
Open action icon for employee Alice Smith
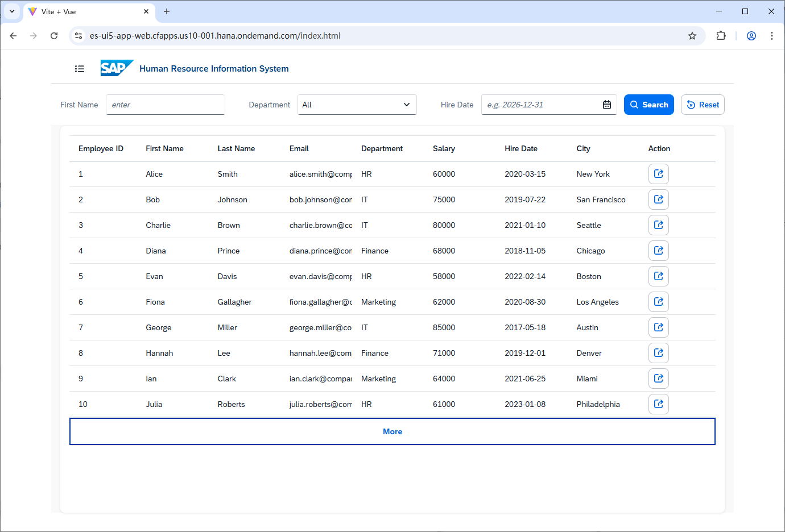click(658, 174)
